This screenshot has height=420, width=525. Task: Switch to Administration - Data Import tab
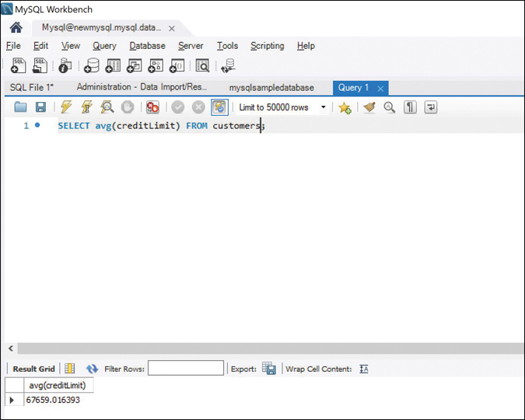coord(142,87)
